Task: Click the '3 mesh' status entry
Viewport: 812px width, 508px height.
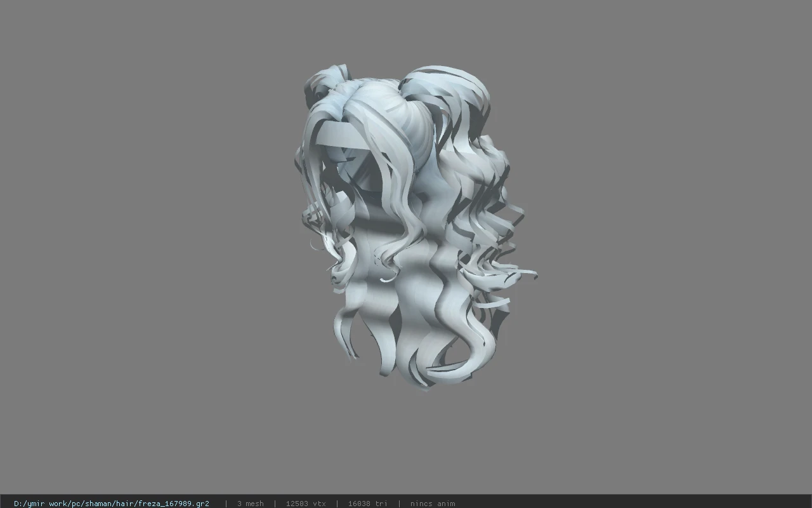Action: [250, 504]
